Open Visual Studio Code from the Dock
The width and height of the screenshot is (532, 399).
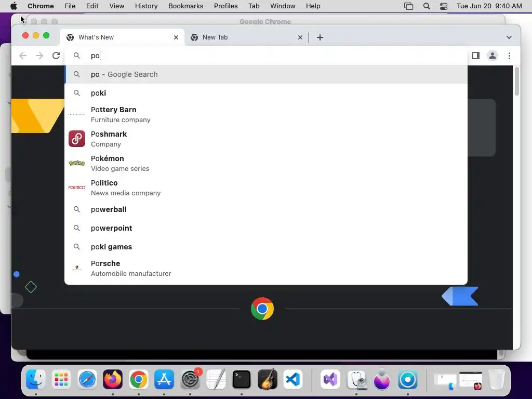(x=293, y=379)
